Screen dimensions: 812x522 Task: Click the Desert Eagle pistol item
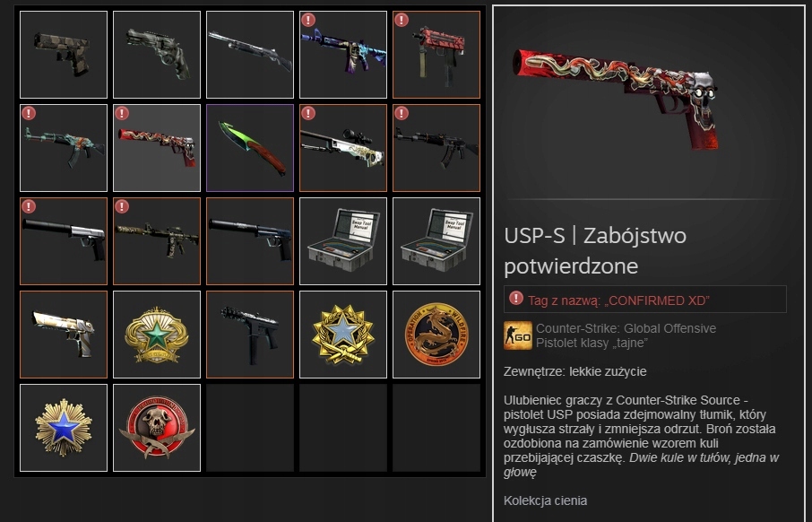(64, 335)
